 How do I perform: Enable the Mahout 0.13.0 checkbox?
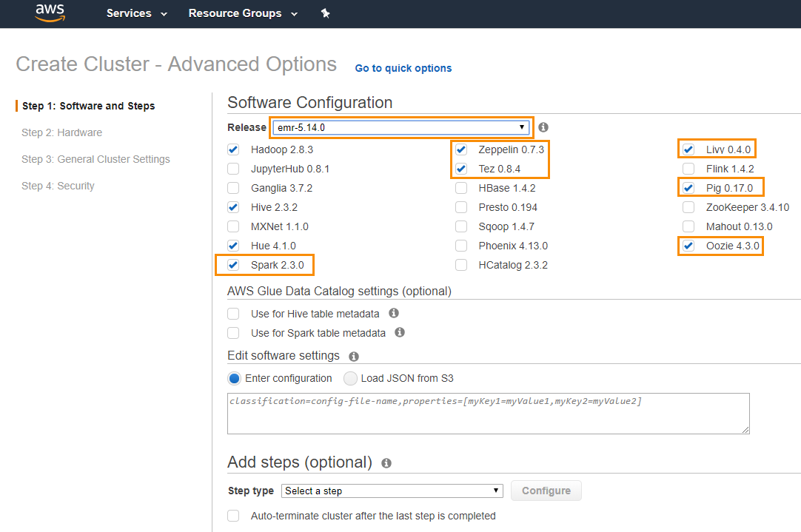point(688,226)
